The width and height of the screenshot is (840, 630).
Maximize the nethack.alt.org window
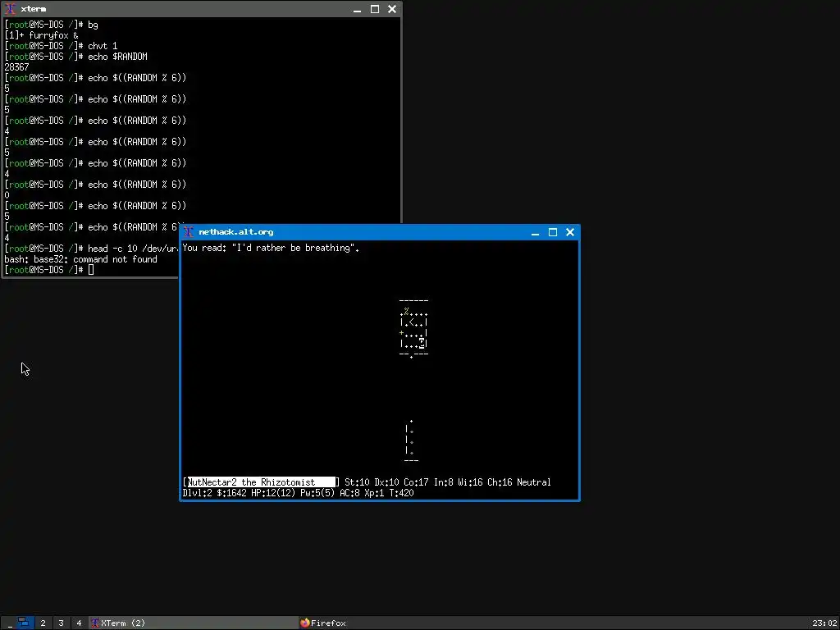tap(553, 232)
